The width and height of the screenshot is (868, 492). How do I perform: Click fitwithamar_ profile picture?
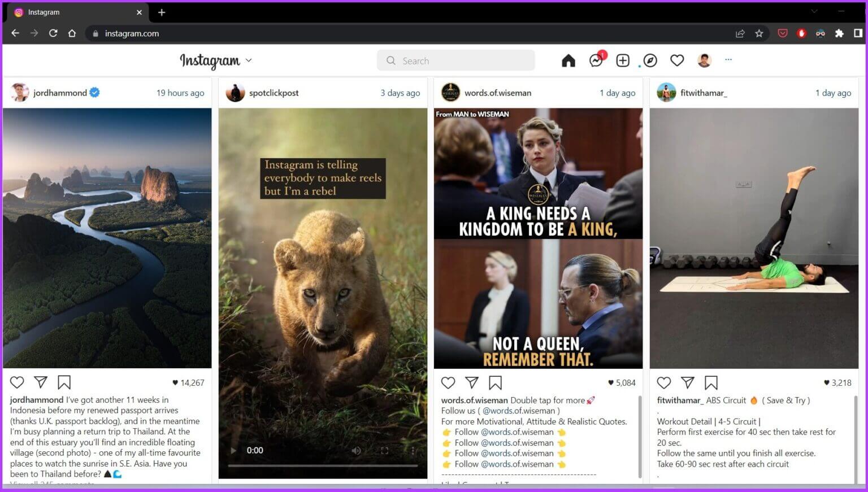click(666, 93)
